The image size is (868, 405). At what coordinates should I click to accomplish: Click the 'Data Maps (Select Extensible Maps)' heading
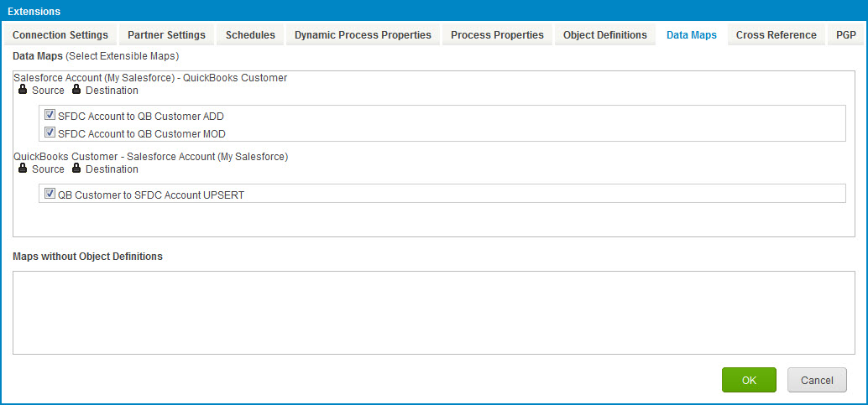click(96, 56)
